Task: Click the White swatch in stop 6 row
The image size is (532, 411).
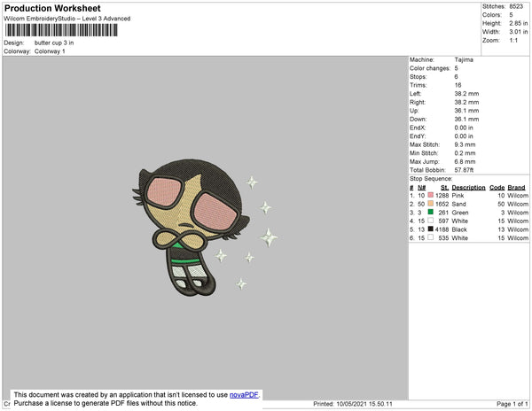Action: [x=431, y=237]
